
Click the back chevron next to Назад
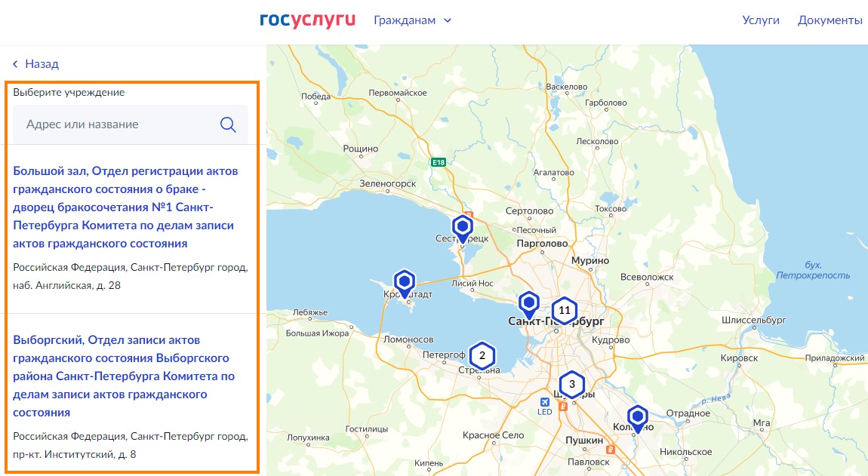click(x=16, y=64)
